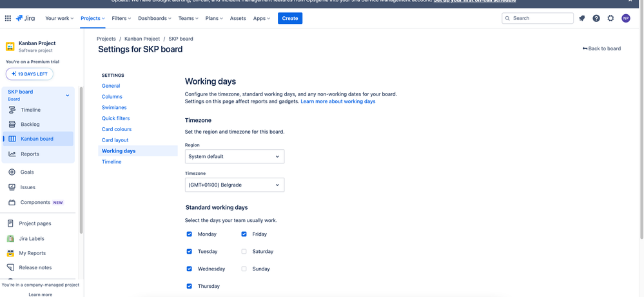The width and height of the screenshot is (644, 297).
Task: Enable Saturday as a working day
Action: (244, 251)
